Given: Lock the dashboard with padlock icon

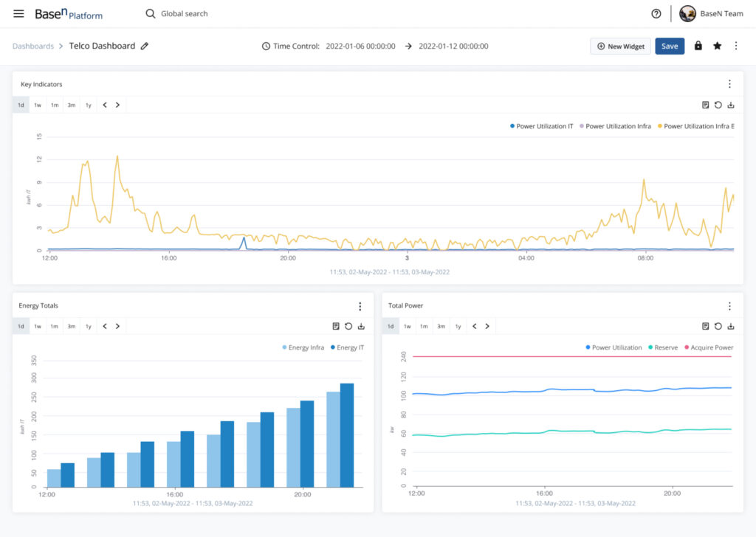Looking at the screenshot, I should click(x=698, y=46).
